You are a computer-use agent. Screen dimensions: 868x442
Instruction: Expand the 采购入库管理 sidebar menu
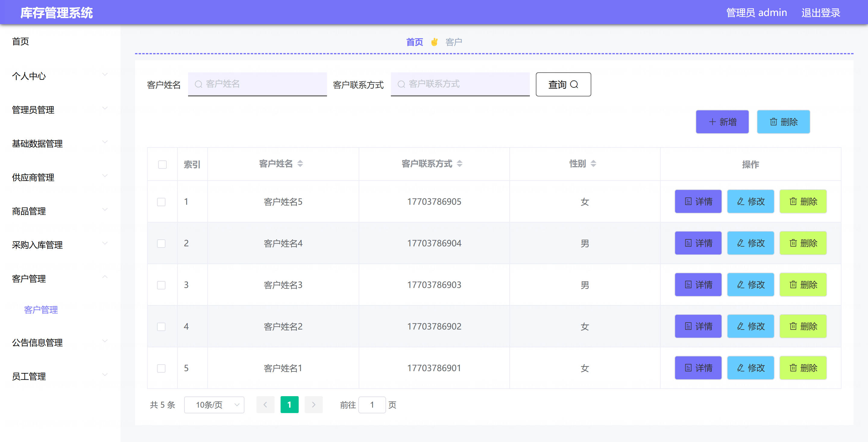[60, 245]
